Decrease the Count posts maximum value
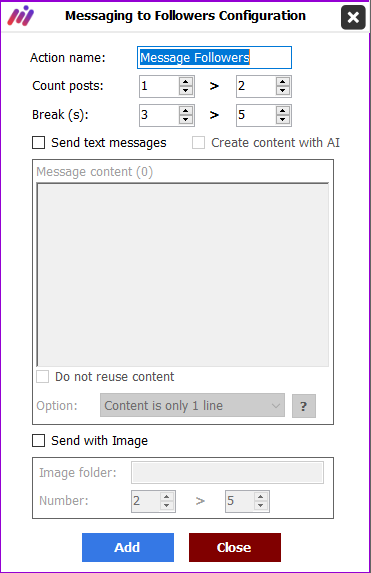This screenshot has height=573, width=371. click(283, 91)
